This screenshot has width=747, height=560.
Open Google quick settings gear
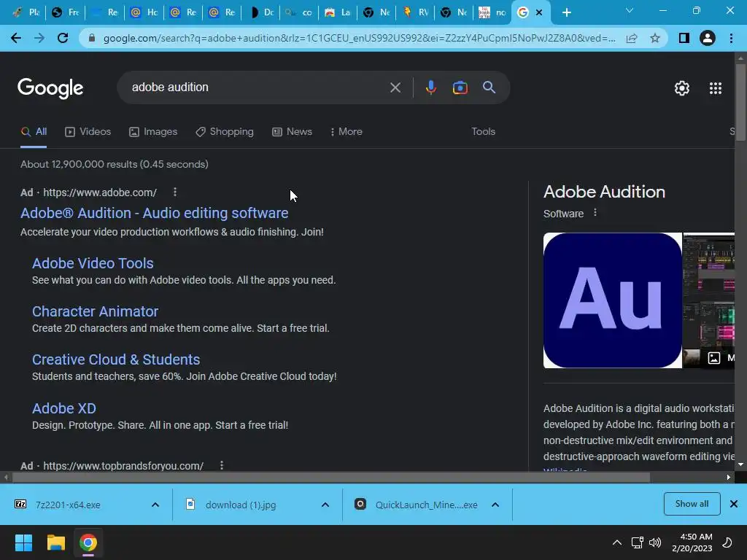(x=682, y=88)
